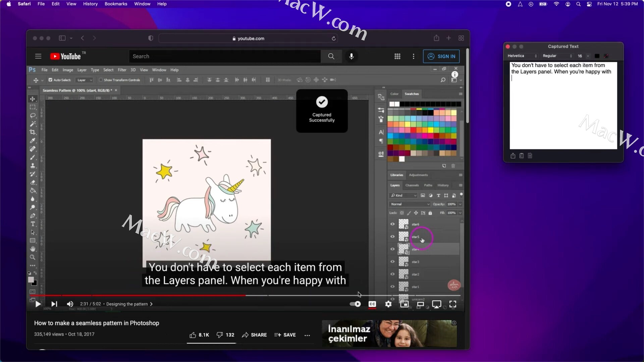
Task: Click share icon in Captured Text window
Action: point(513,156)
